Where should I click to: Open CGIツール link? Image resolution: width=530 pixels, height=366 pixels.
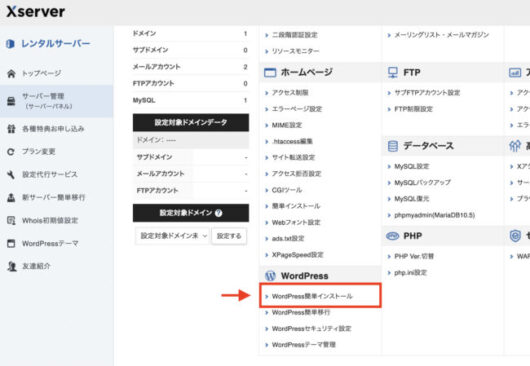pos(287,190)
